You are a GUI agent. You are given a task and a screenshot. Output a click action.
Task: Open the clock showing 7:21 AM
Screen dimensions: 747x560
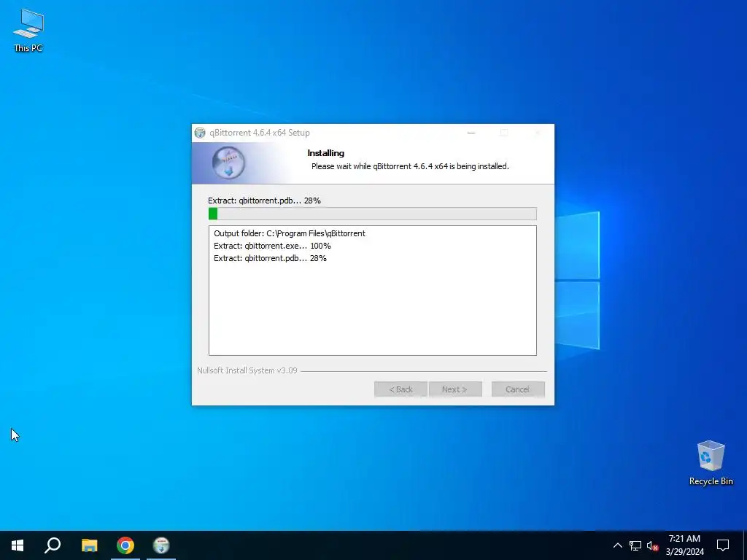coord(684,539)
